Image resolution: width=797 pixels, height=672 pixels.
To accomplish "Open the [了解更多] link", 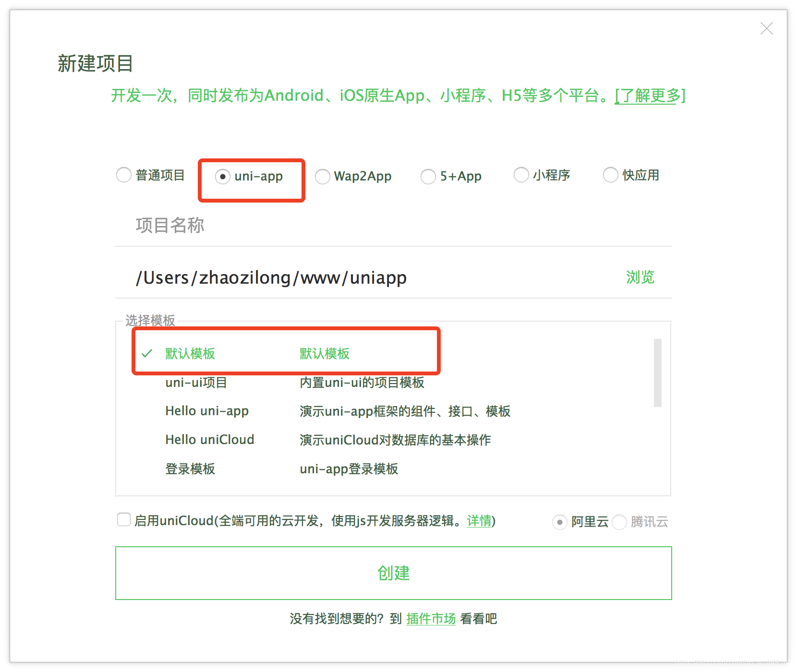I will click(649, 96).
